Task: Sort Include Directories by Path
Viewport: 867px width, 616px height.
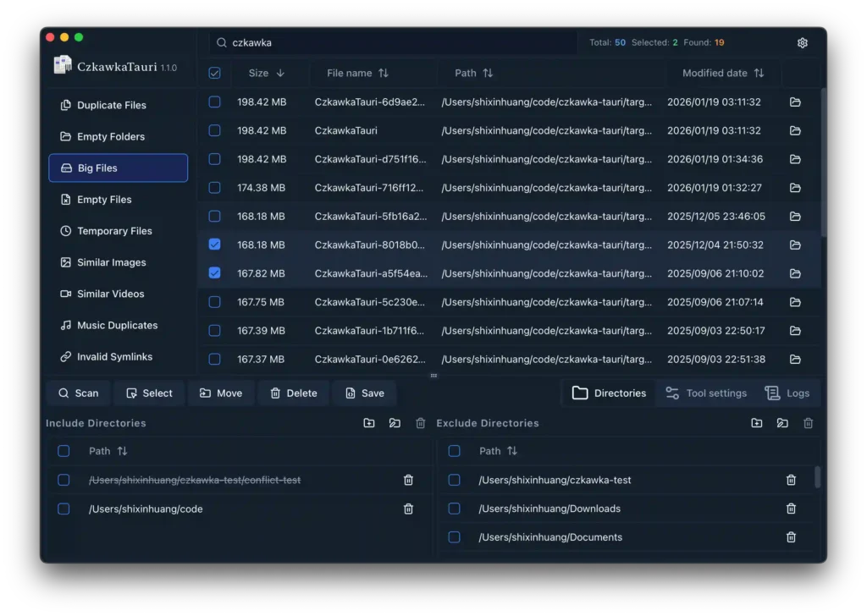Action: (x=108, y=451)
